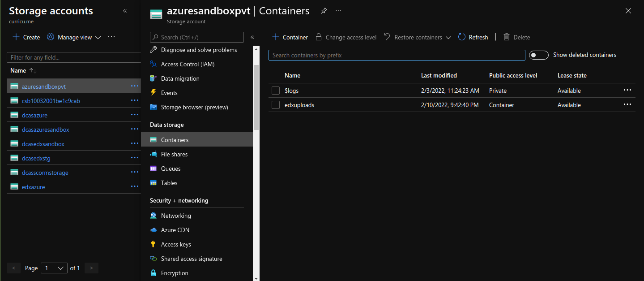Go to the next page of accounts
The image size is (644, 281).
(91, 268)
